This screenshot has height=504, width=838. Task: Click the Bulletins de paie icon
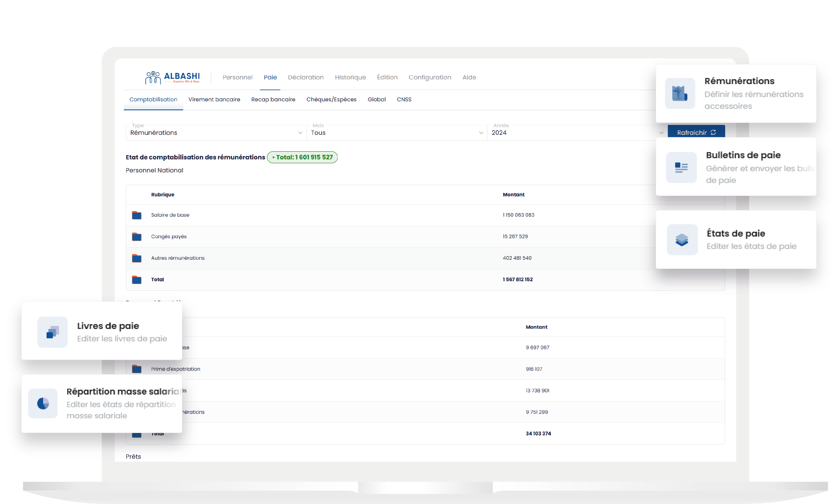click(681, 168)
